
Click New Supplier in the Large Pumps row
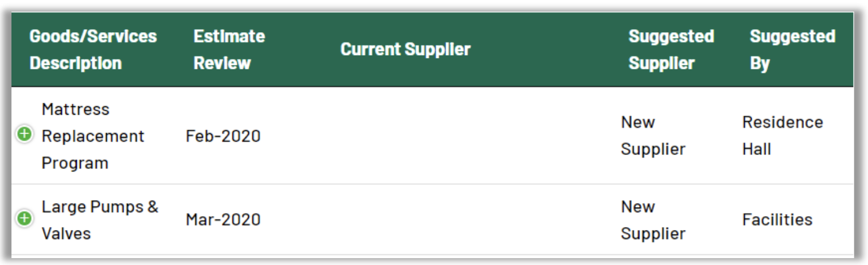point(653,220)
